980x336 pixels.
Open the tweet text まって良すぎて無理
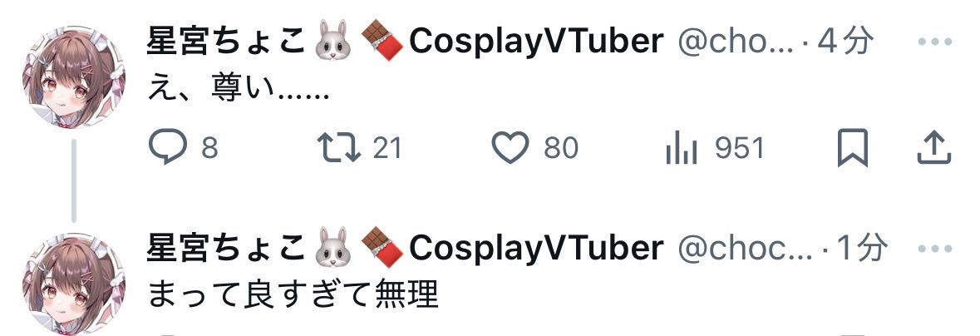(293, 294)
